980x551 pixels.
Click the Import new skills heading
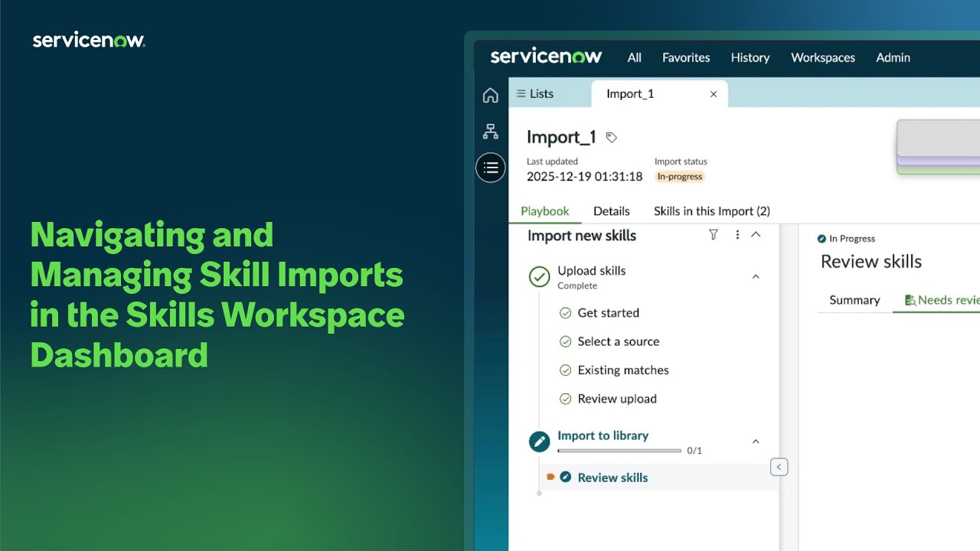(582, 236)
